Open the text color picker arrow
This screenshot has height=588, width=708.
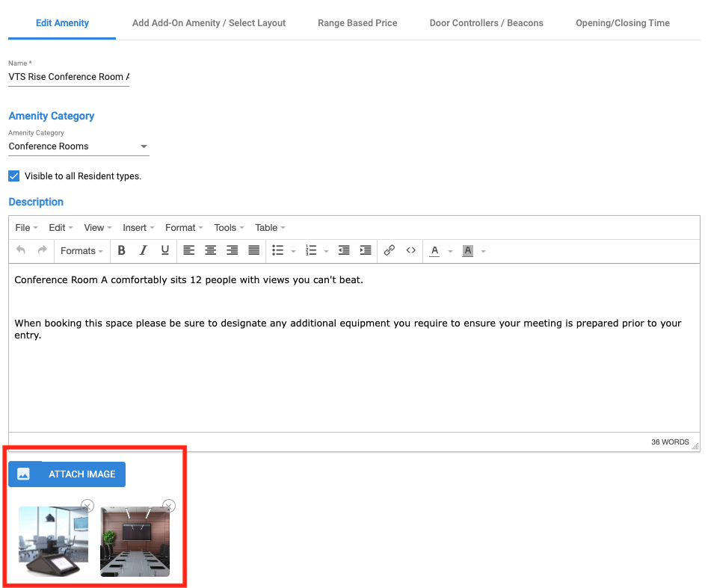coord(450,251)
